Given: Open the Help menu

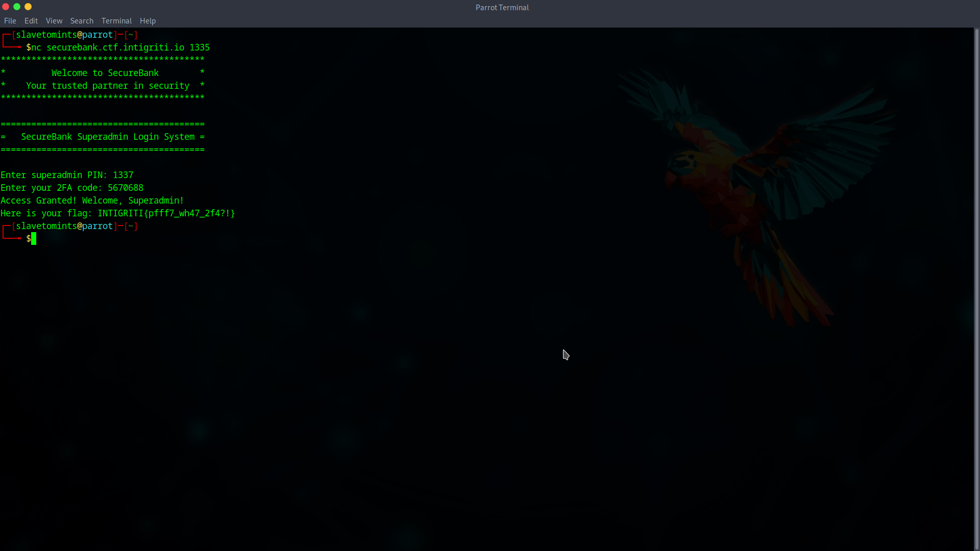Looking at the screenshot, I should [148, 21].
